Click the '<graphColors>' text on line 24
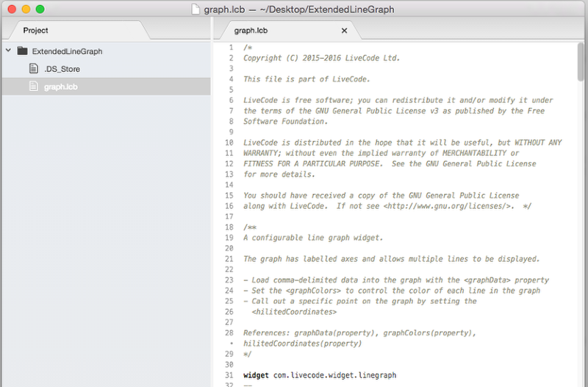 (x=313, y=291)
